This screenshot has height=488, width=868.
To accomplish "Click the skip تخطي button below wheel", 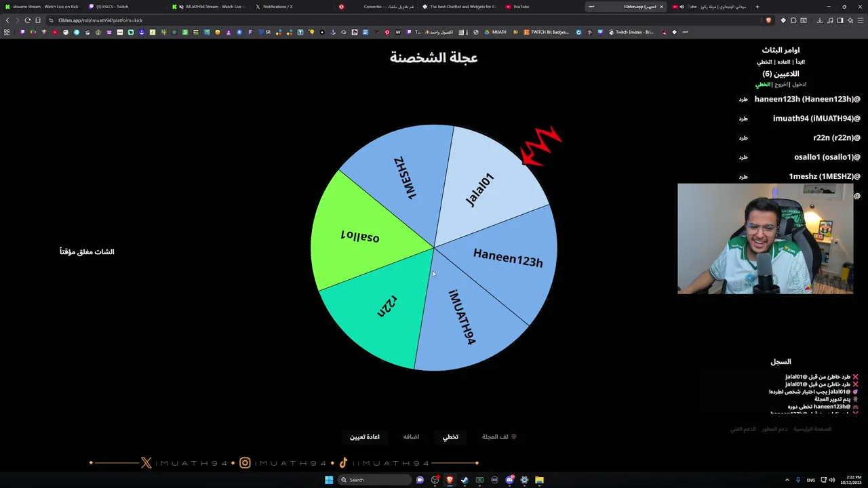I will [x=450, y=436].
